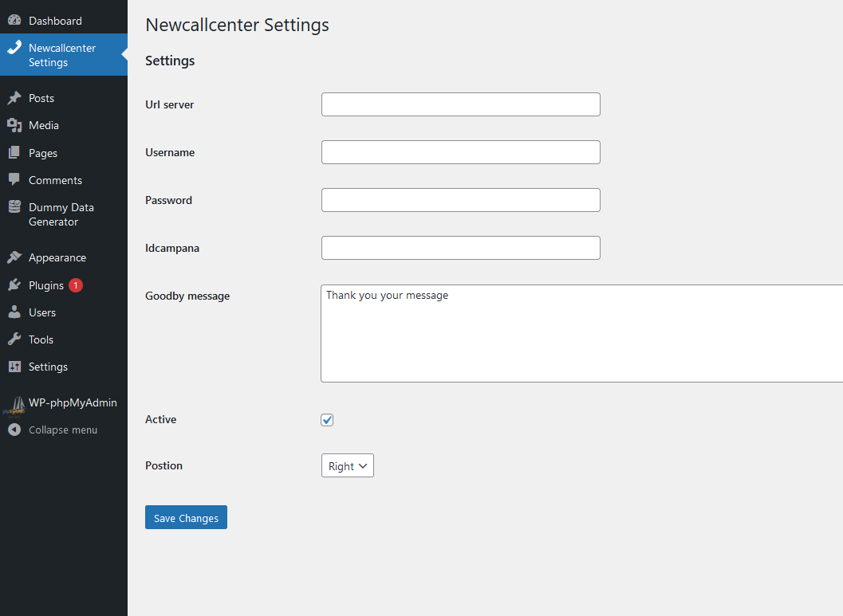
Task: Uncheck the Active checkbox
Action: point(327,420)
